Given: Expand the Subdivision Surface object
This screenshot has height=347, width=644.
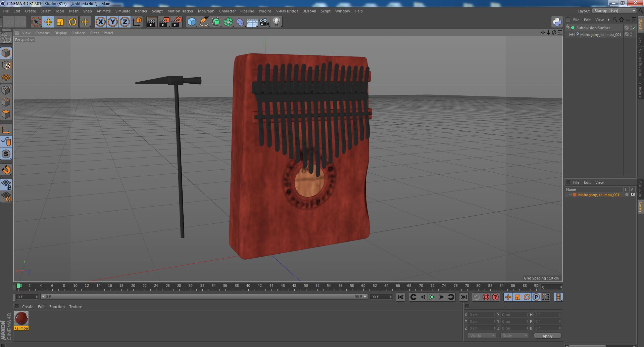Looking at the screenshot, I should coord(567,28).
